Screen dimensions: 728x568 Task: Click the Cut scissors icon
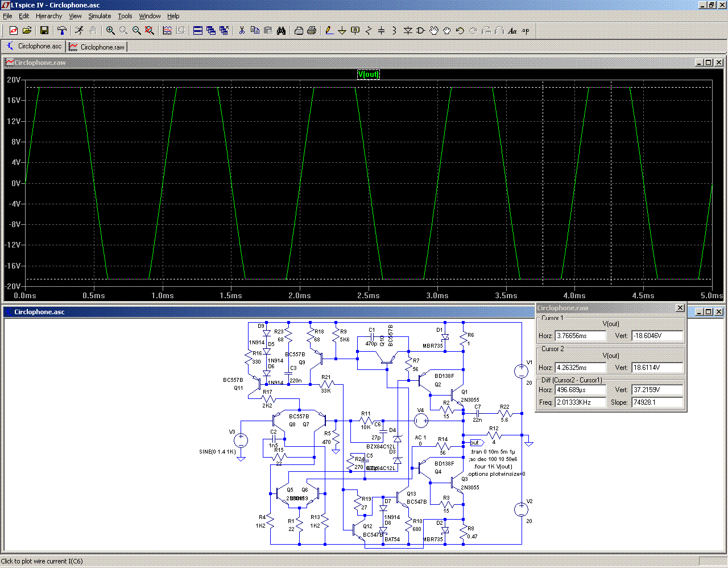pyautogui.click(x=242, y=31)
